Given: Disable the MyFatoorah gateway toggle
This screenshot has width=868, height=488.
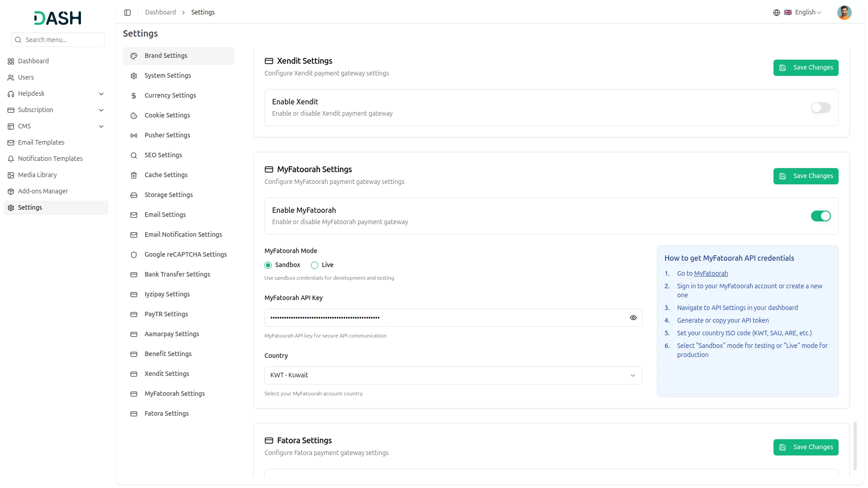Looking at the screenshot, I should click(x=821, y=216).
